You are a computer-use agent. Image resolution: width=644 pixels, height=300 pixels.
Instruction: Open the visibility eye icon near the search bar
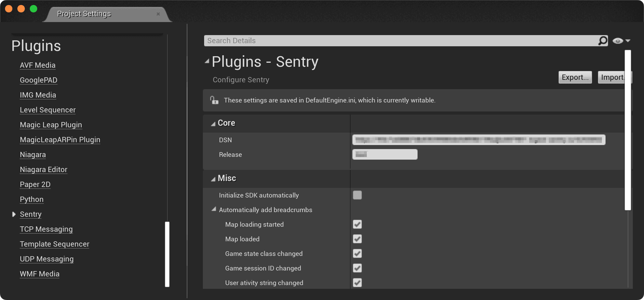coord(618,40)
